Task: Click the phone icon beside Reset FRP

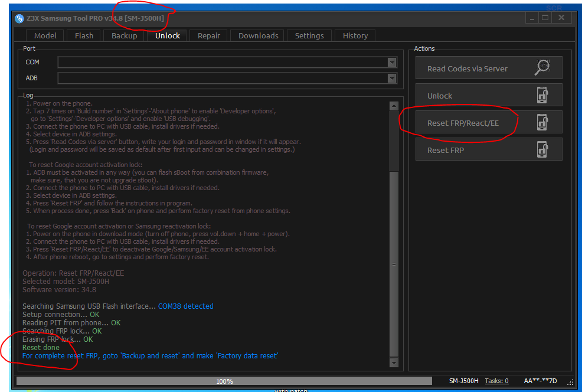Action: [x=542, y=149]
